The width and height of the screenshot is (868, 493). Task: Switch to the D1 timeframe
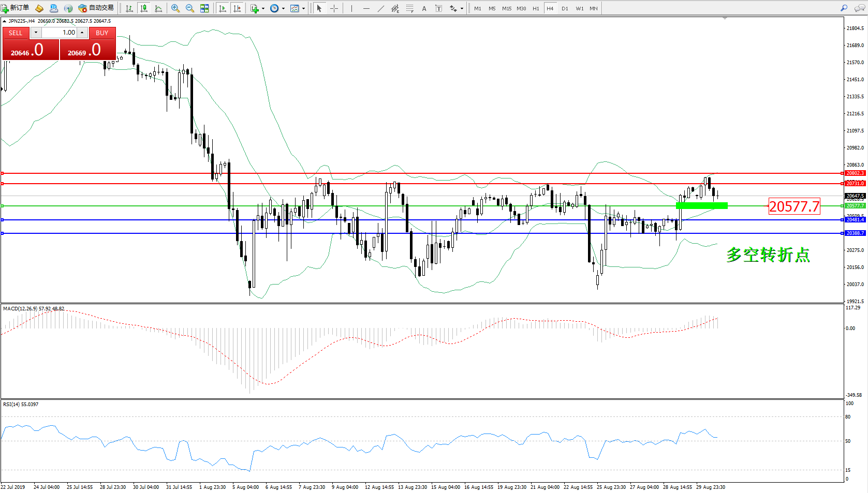click(x=565, y=8)
